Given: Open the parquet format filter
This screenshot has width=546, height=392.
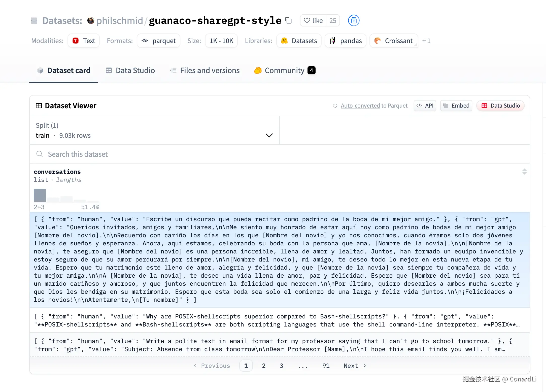Looking at the screenshot, I should pos(158,41).
